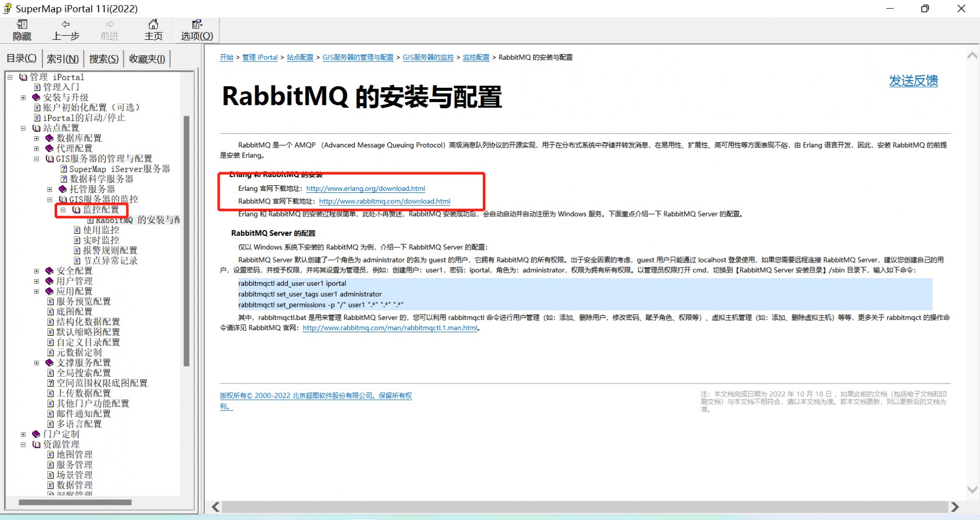This screenshot has width=980, height=520.
Task: Switch to the 搜索(S) tab
Action: [104, 59]
